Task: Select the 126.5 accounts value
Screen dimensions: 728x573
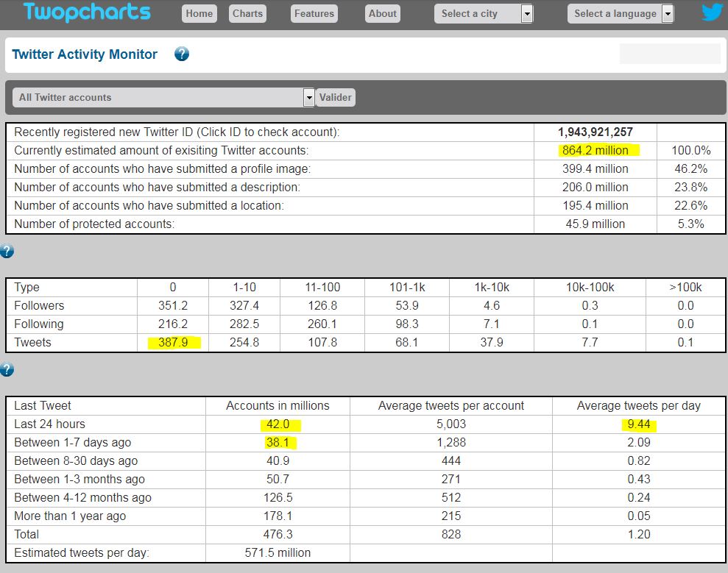Action: click(x=278, y=498)
